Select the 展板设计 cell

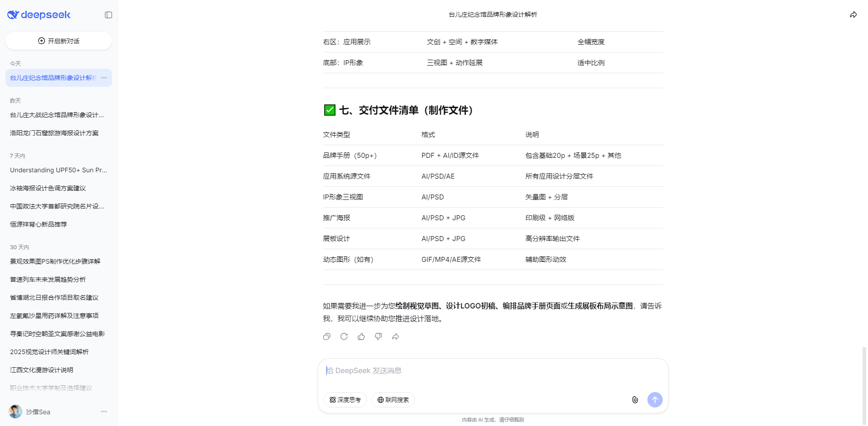tap(336, 239)
